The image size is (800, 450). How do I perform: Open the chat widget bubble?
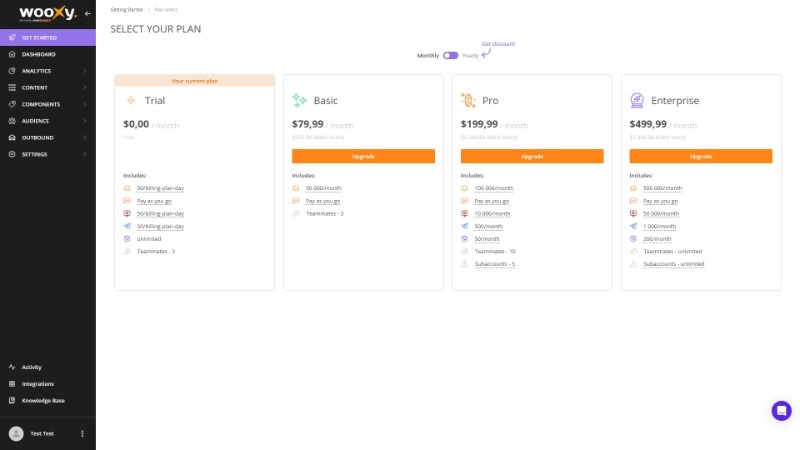[781, 411]
